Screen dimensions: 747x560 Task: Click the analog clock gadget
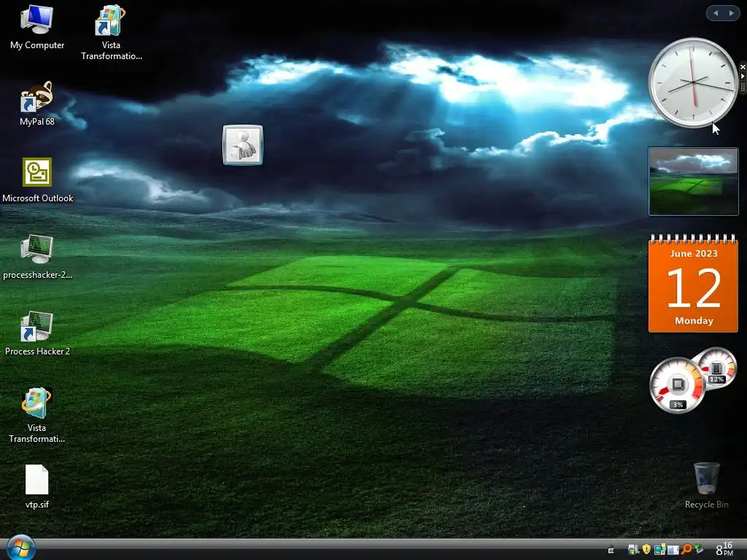coord(693,82)
